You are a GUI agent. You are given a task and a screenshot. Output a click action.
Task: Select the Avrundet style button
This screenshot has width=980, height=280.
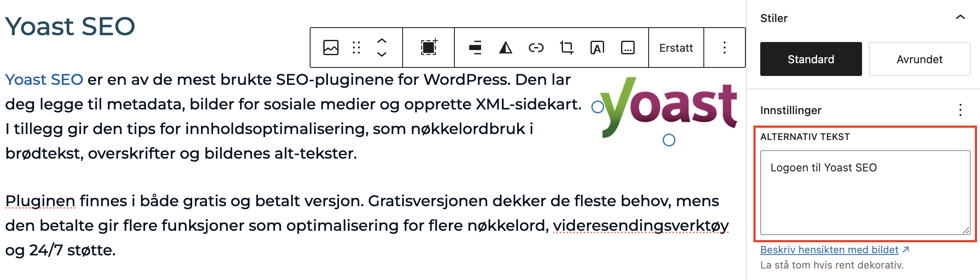tap(919, 59)
